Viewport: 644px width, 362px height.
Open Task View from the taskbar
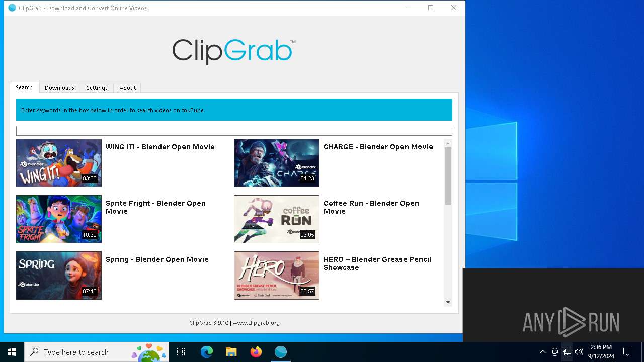pyautogui.click(x=181, y=352)
